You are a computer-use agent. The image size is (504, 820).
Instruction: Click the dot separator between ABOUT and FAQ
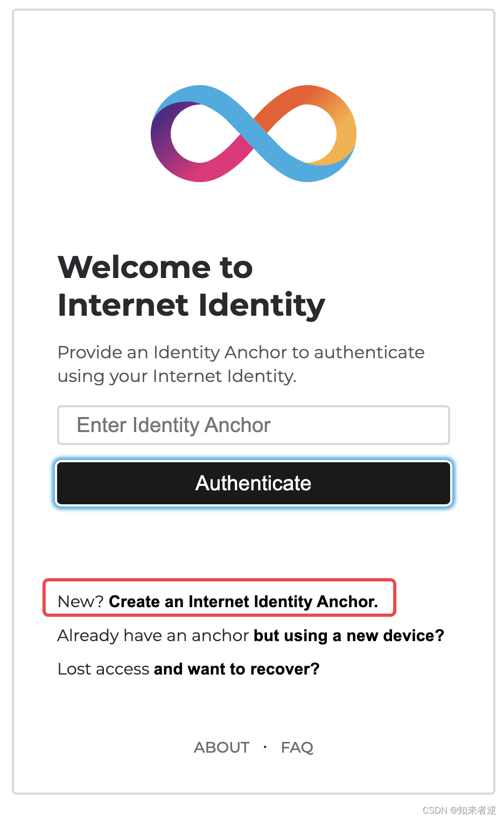click(x=265, y=747)
